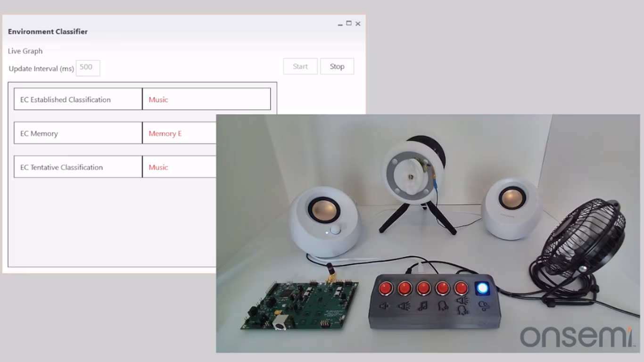Screen dimensions: 644x362
Task: Click the Memory E value in EC Memory row
Action: click(x=165, y=133)
